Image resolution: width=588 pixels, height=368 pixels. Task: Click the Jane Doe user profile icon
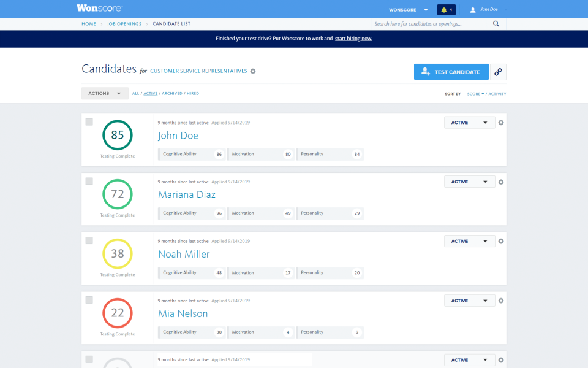472,9
